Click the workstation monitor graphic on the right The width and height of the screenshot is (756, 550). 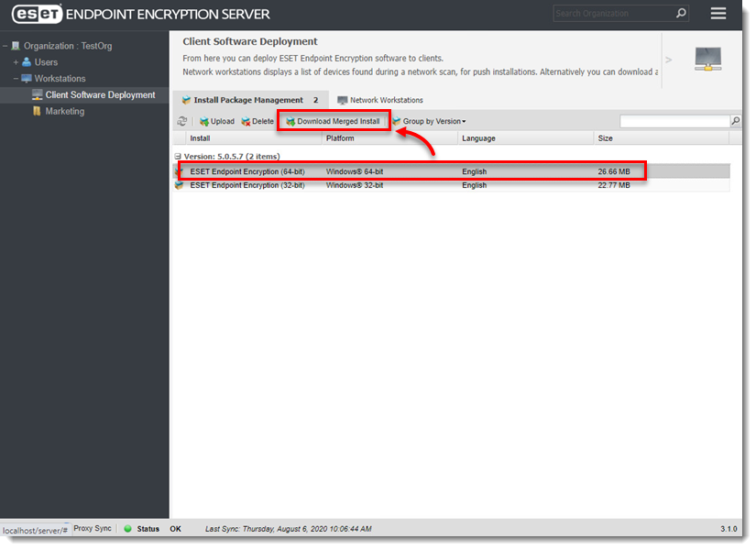click(x=707, y=58)
